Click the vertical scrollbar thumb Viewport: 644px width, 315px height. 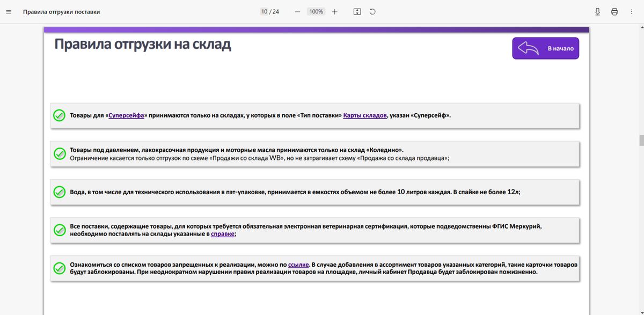[641, 141]
